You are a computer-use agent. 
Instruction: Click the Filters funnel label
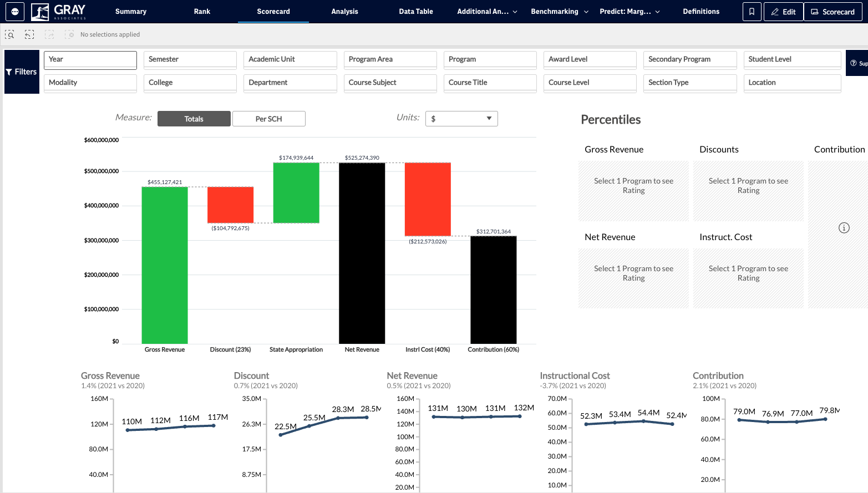click(x=22, y=72)
